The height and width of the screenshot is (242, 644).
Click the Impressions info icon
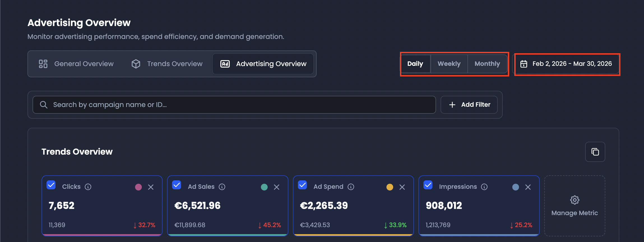pos(484,187)
